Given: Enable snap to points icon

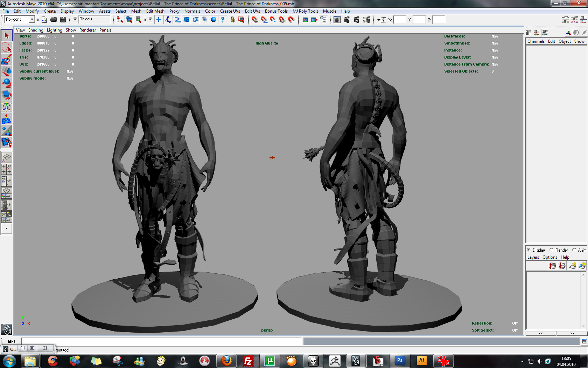Looking at the screenshot, I should click(x=273, y=20).
